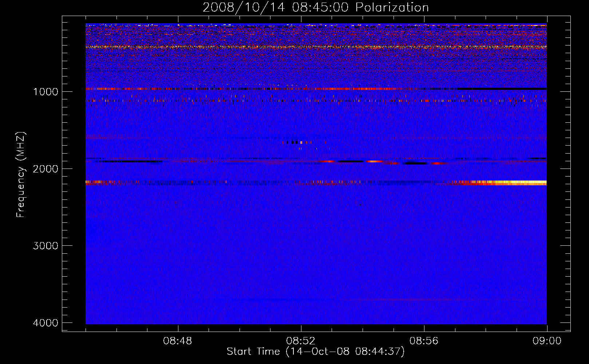Click the 'Start Time (14-Oct-08 08:44:37)' label
589x364 pixels.
coord(316,352)
